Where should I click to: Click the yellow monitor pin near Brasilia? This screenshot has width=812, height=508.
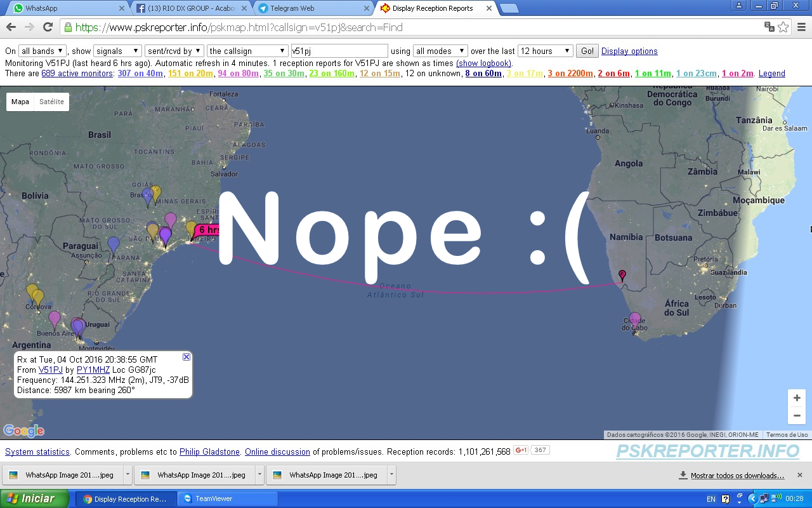click(156, 194)
